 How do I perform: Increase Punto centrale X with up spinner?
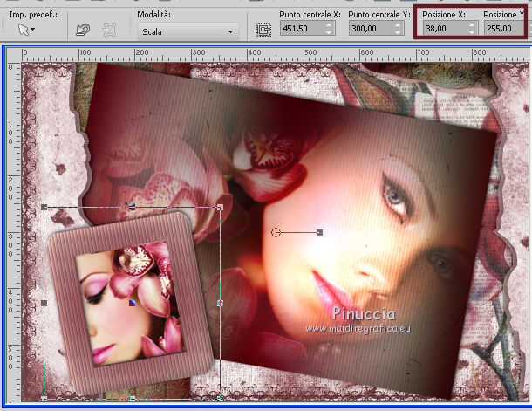click(x=329, y=25)
